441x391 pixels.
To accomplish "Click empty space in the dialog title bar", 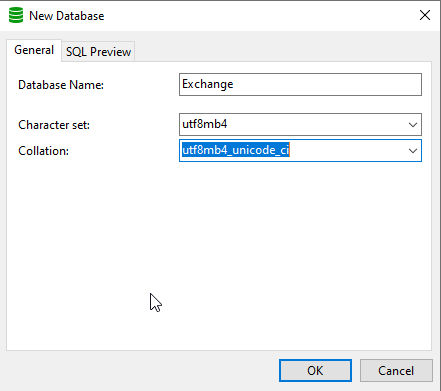I will click(x=260, y=15).
